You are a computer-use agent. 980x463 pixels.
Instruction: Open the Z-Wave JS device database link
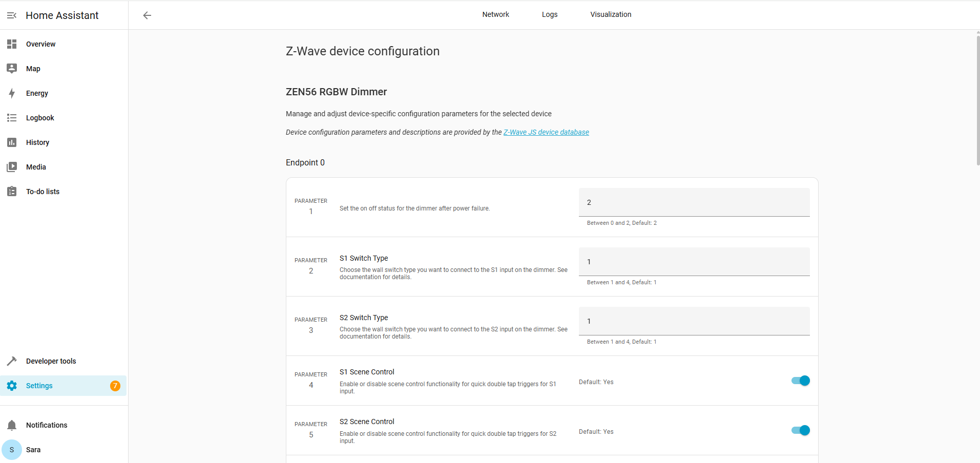(546, 132)
